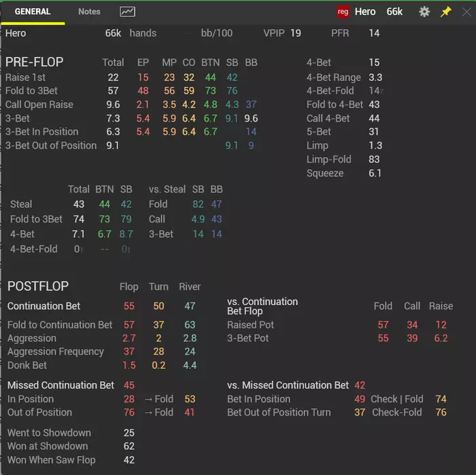Click Donk Bet Turn value 0.2

tap(158, 366)
